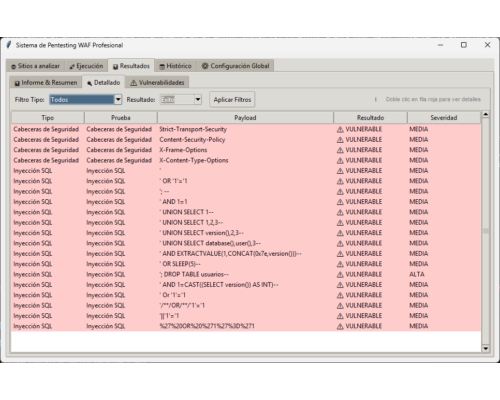Click the warning icon in UNION SELECT 1,2,3-- row
Viewport: 500px width, 400px height.
[x=340, y=222]
